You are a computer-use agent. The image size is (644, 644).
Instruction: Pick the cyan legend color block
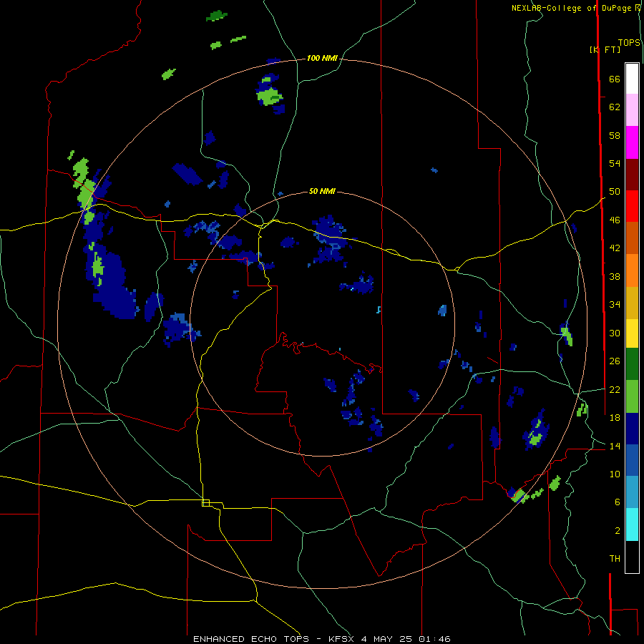[632, 525]
